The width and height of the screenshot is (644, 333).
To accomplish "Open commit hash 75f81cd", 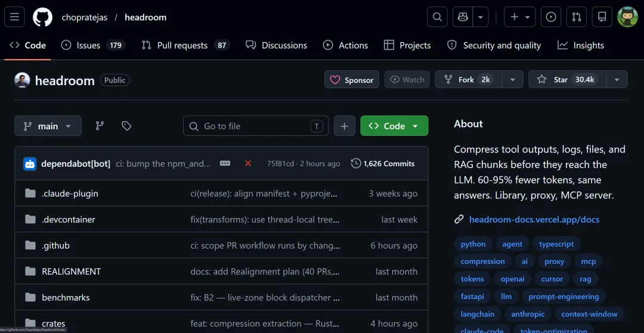I will click(280, 164).
